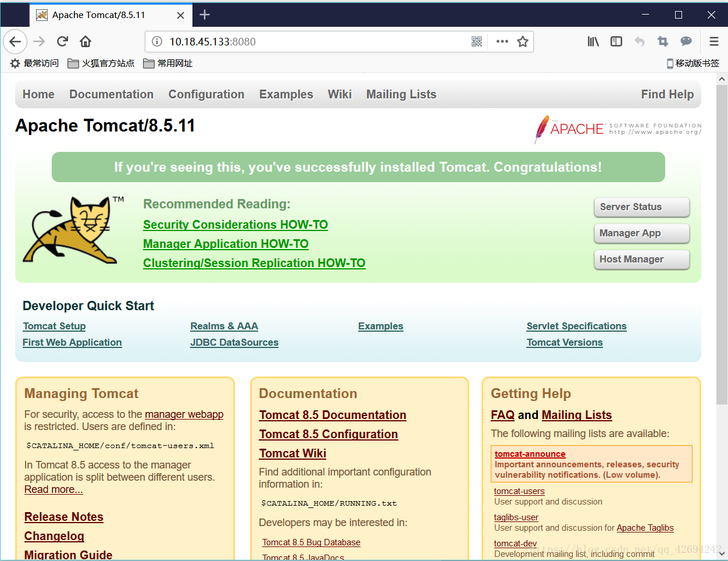Open a new tab with the plus button
728x561 pixels.
point(204,15)
